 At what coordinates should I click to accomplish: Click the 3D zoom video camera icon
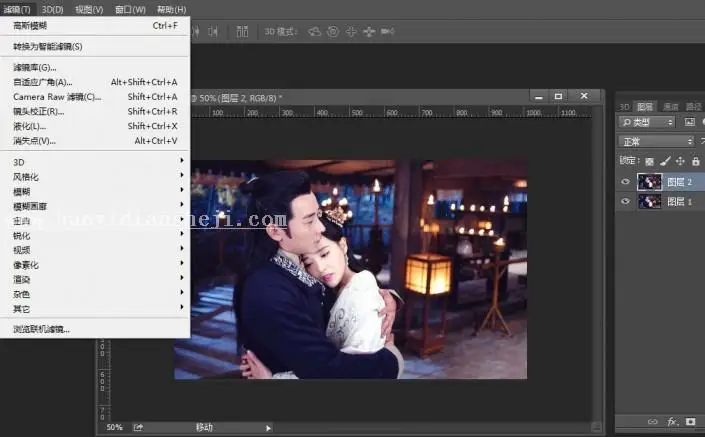[388, 31]
